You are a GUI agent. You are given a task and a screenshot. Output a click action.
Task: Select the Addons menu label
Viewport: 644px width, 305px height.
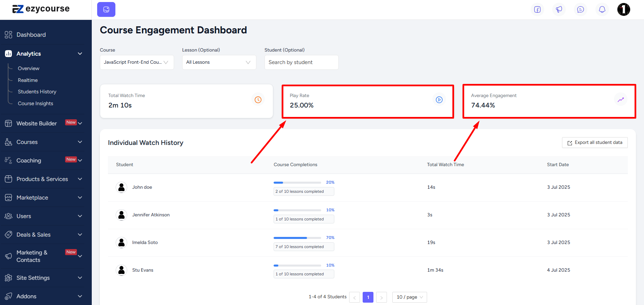pyautogui.click(x=26, y=296)
